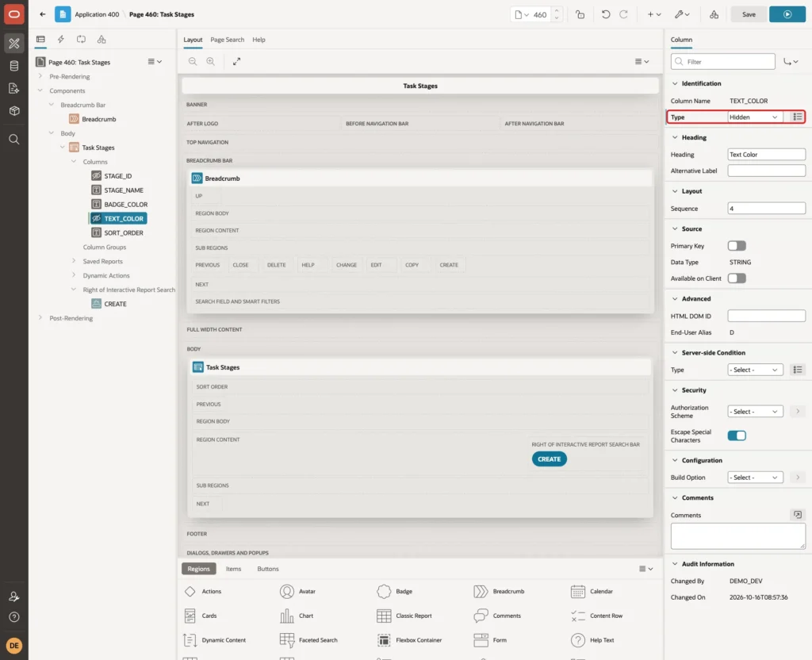The image size is (812, 660).
Task: Pick the Classic Report gallery item
Action: point(404,616)
